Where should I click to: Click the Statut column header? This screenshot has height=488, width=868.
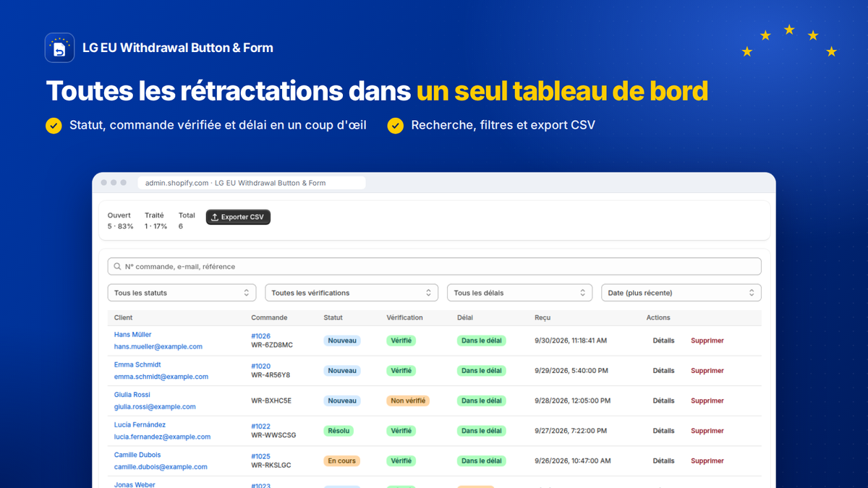pyautogui.click(x=333, y=317)
